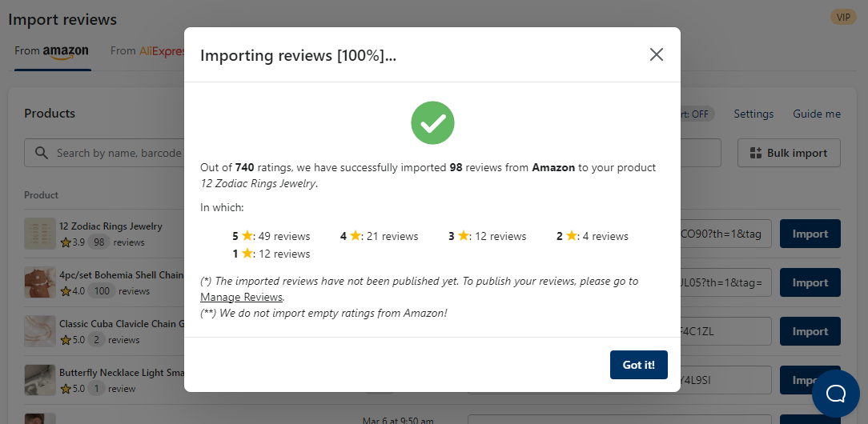Click the Got it! button
This screenshot has height=424, width=868.
(638, 365)
